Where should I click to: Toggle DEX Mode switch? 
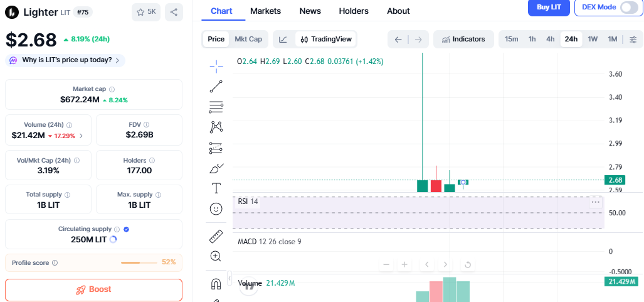click(x=629, y=8)
